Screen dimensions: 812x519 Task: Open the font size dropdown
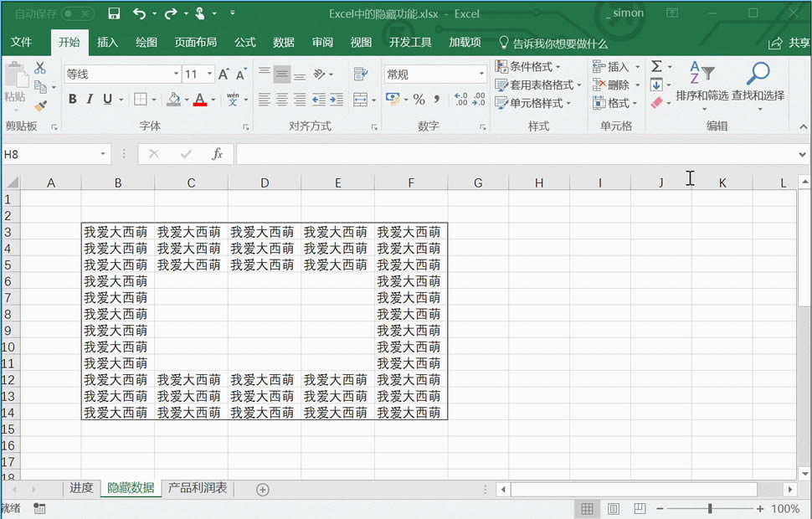click(x=209, y=74)
